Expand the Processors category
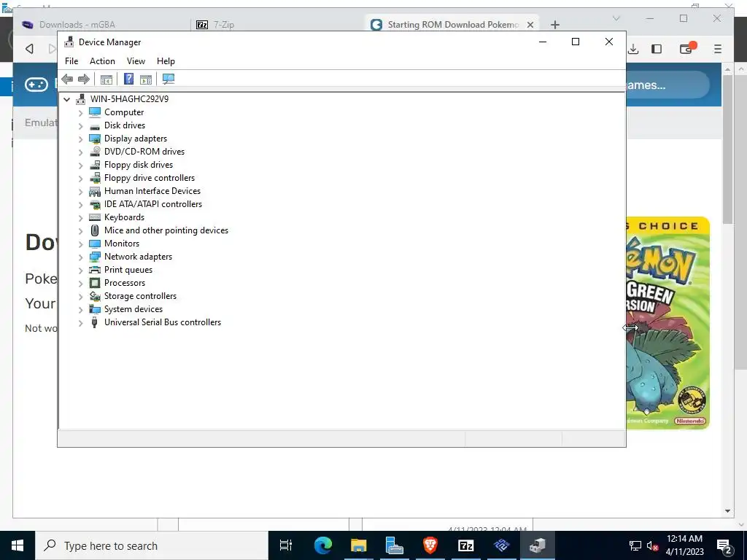Screen dimensions: 747x560 (80, 284)
